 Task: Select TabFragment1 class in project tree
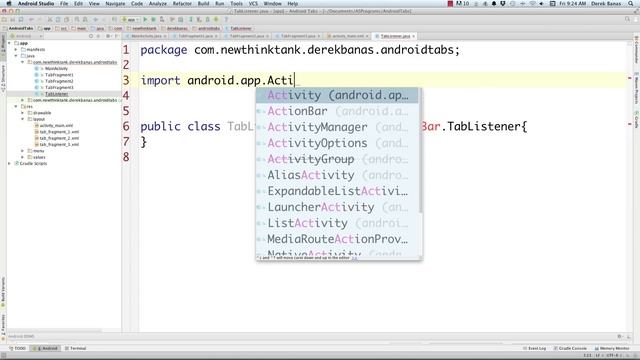[59, 75]
